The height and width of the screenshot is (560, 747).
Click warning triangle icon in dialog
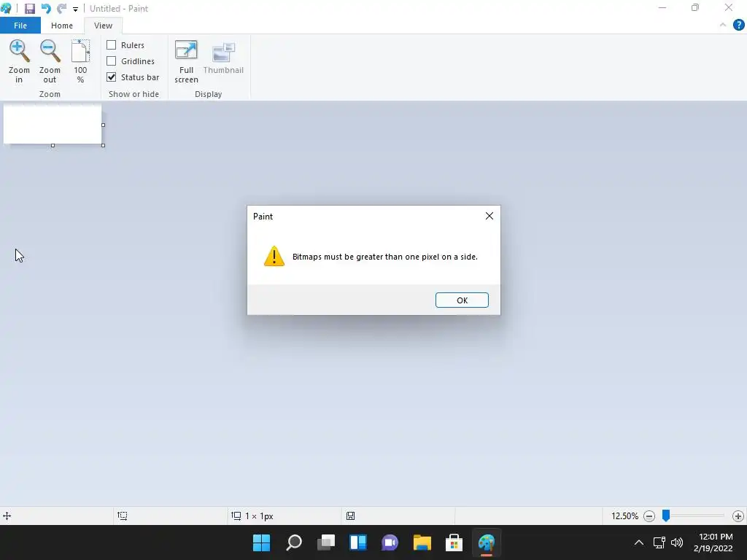click(274, 256)
